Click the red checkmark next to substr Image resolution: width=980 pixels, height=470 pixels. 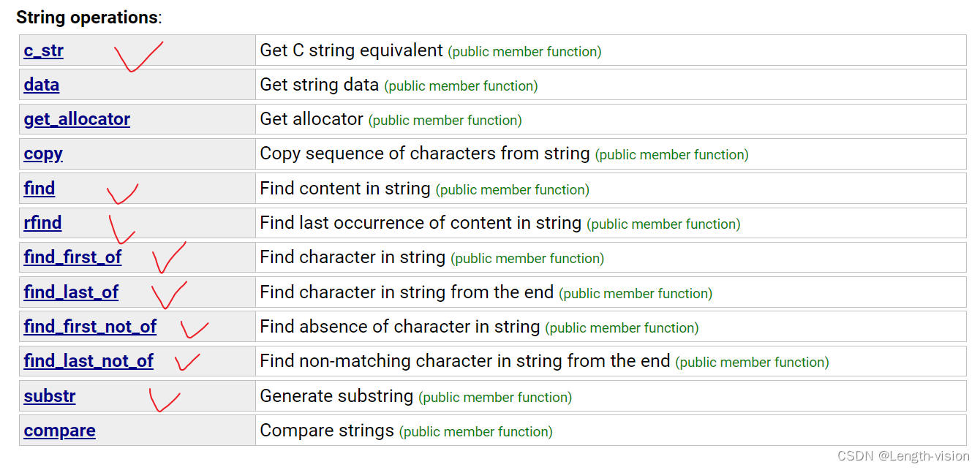165,400
